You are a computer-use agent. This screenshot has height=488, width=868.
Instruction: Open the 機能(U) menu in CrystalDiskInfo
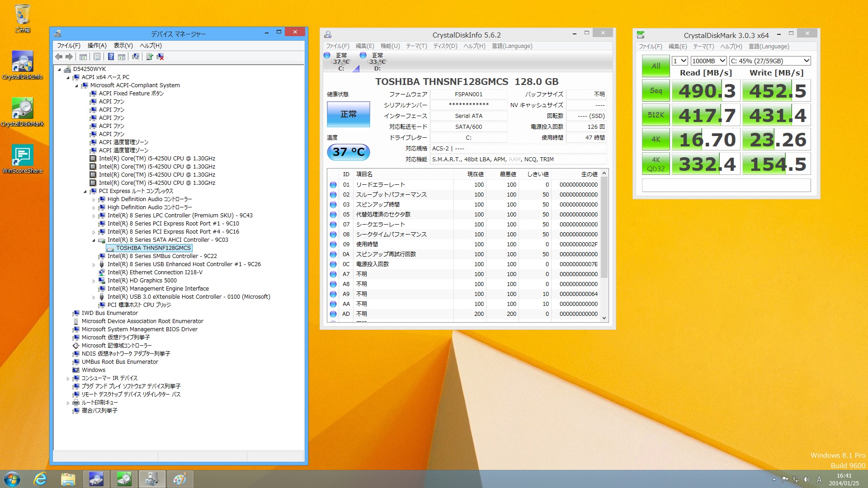click(390, 46)
